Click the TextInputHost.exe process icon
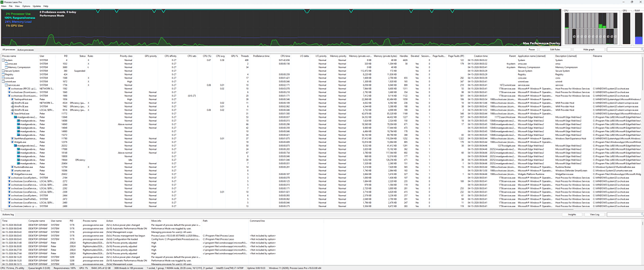This screenshot has height=270, width=644. pos(13,99)
